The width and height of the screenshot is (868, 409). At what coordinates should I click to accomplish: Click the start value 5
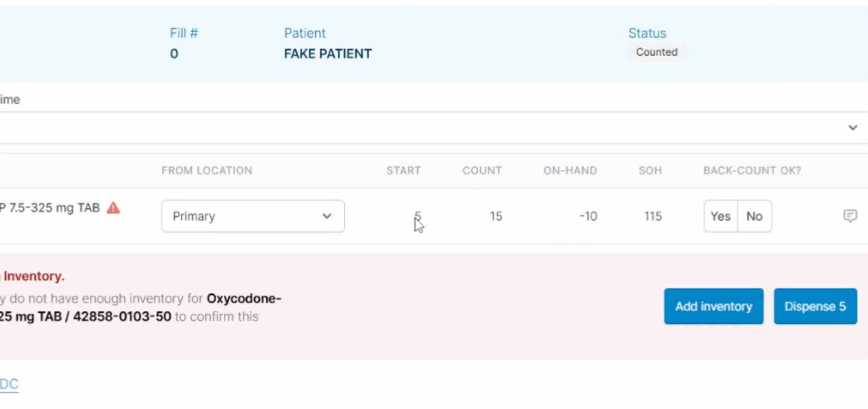point(417,216)
